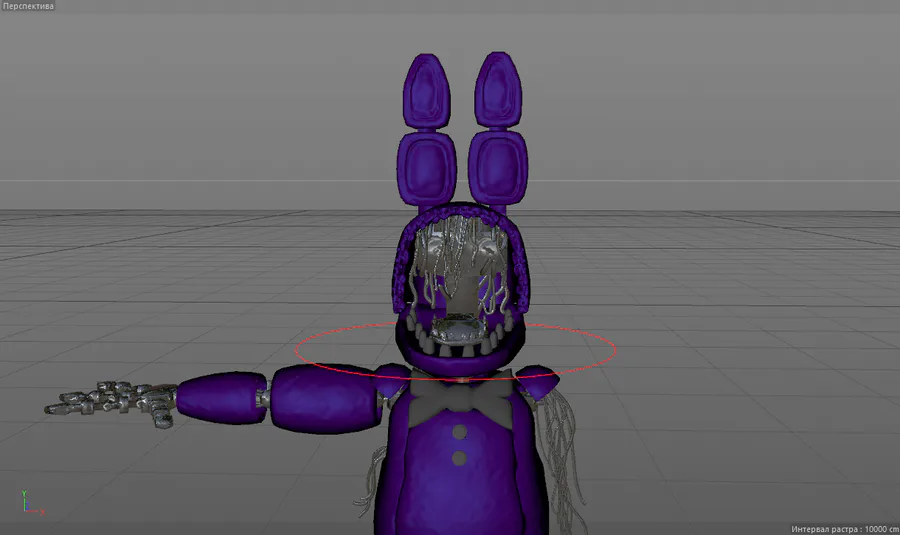Screen dimensions: 900x535
Task: Select the red circle spline around the neck
Action: (455, 351)
